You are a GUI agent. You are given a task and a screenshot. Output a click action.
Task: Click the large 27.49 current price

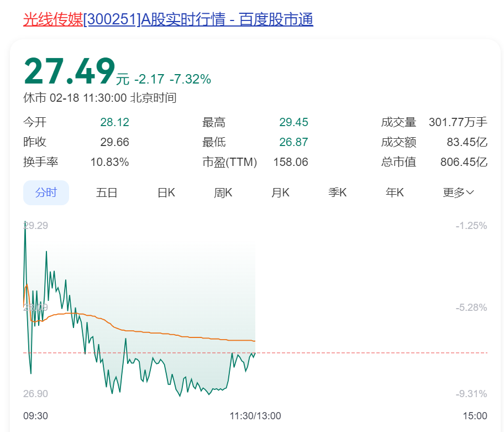pos(69,72)
